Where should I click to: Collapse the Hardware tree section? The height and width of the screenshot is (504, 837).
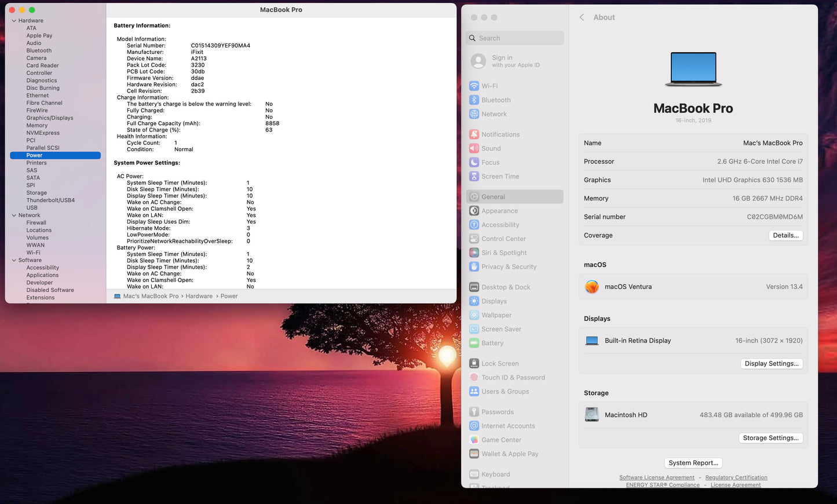[14, 21]
